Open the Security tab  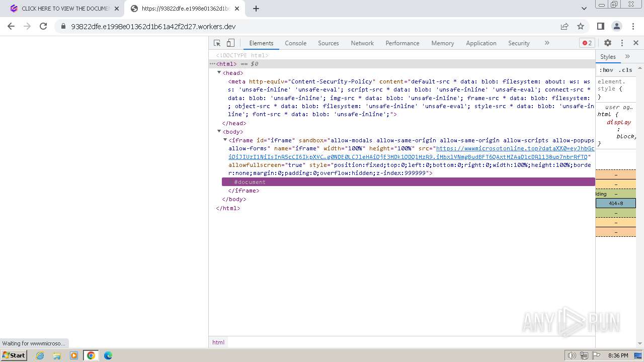519,43
